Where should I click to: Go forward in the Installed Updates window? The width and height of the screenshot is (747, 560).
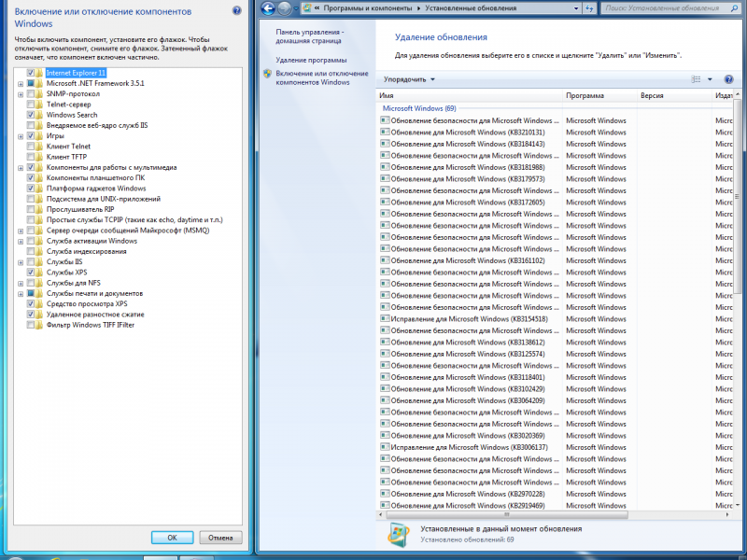click(284, 8)
